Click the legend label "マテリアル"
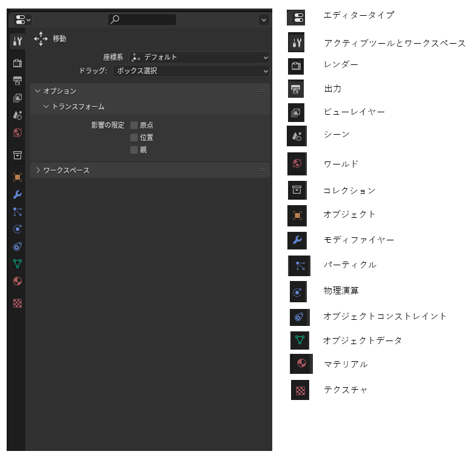Image resolution: width=476 pixels, height=454 pixels. coord(346,364)
